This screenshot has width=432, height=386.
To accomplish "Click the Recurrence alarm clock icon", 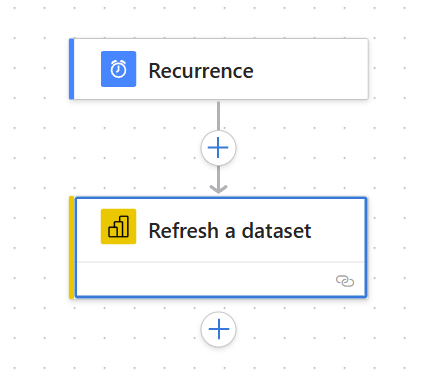I will 118,69.
